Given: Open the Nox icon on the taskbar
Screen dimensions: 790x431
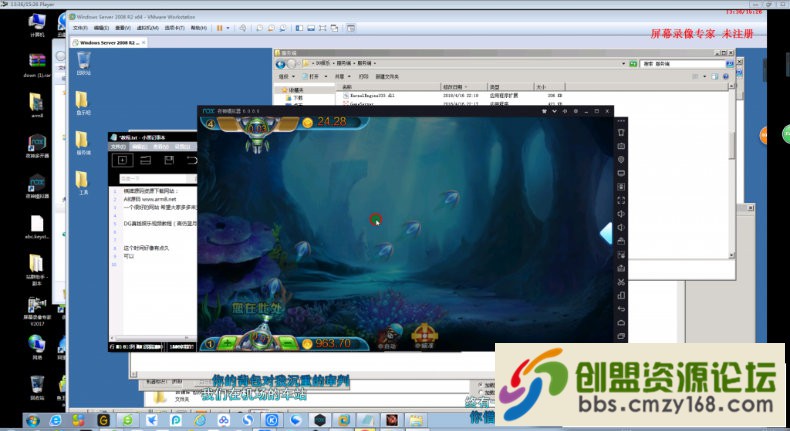Looking at the screenshot, I should coord(319,420).
